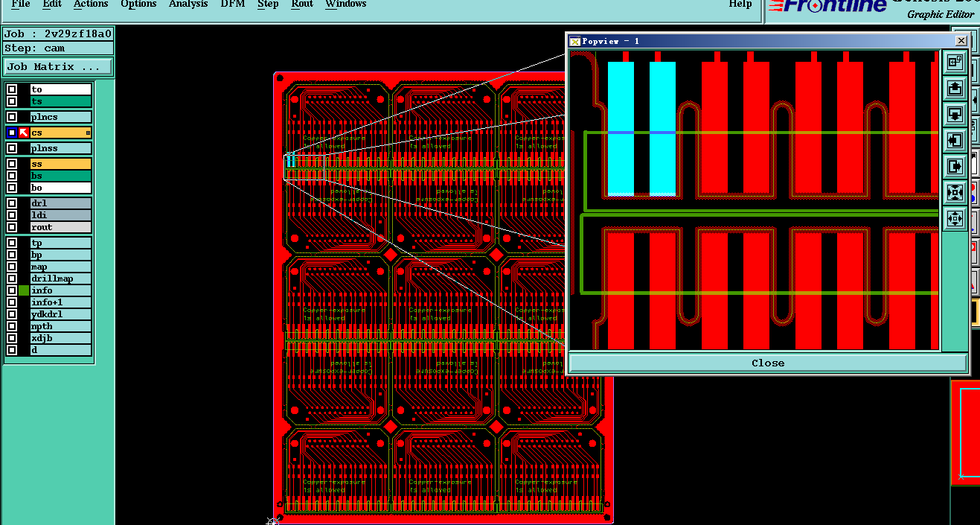Image resolution: width=980 pixels, height=525 pixels.
Task: Click the Popview icon with four inward arrows
Action: (x=955, y=193)
